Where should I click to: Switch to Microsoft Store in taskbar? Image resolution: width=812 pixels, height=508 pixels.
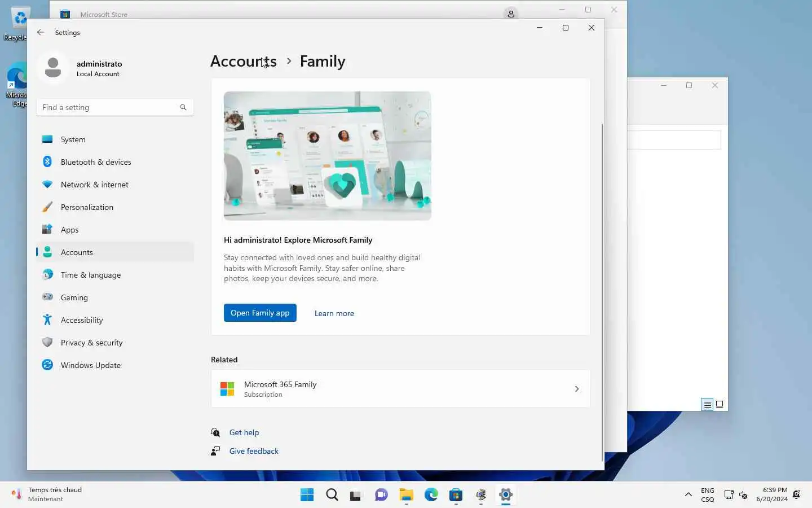point(456,495)
